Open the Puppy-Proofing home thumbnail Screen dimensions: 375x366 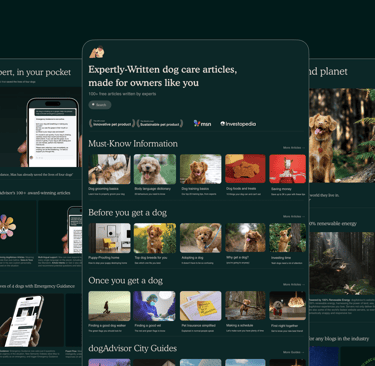(109, 238)
